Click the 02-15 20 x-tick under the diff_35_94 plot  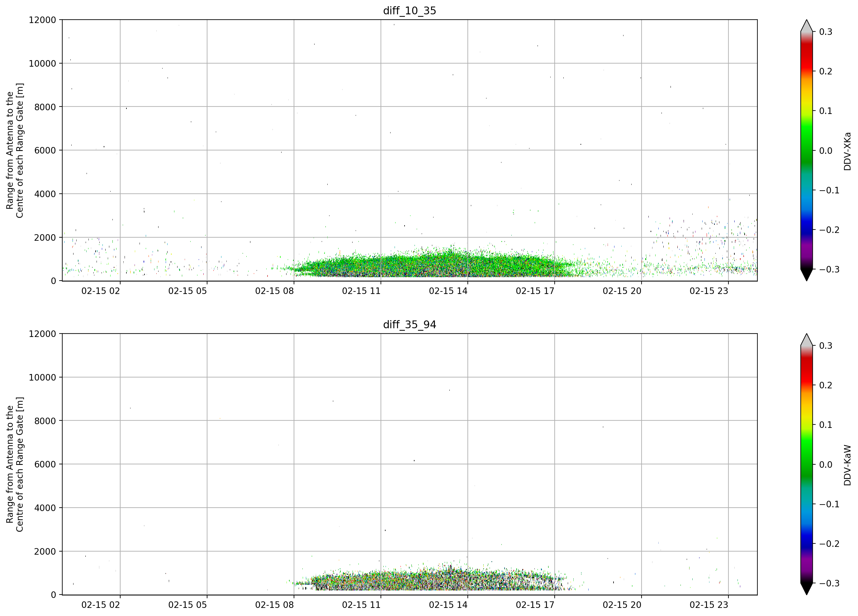pyautogui.click(x=622, y=605)
